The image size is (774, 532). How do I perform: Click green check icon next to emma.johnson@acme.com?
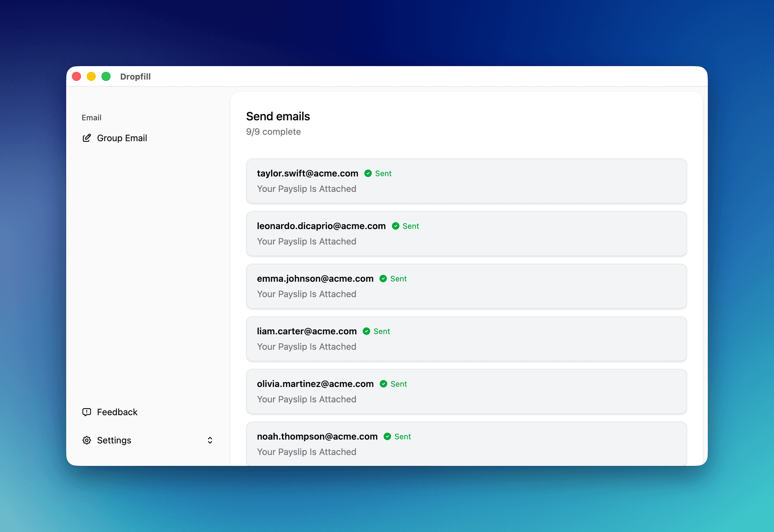click(383, 279)
